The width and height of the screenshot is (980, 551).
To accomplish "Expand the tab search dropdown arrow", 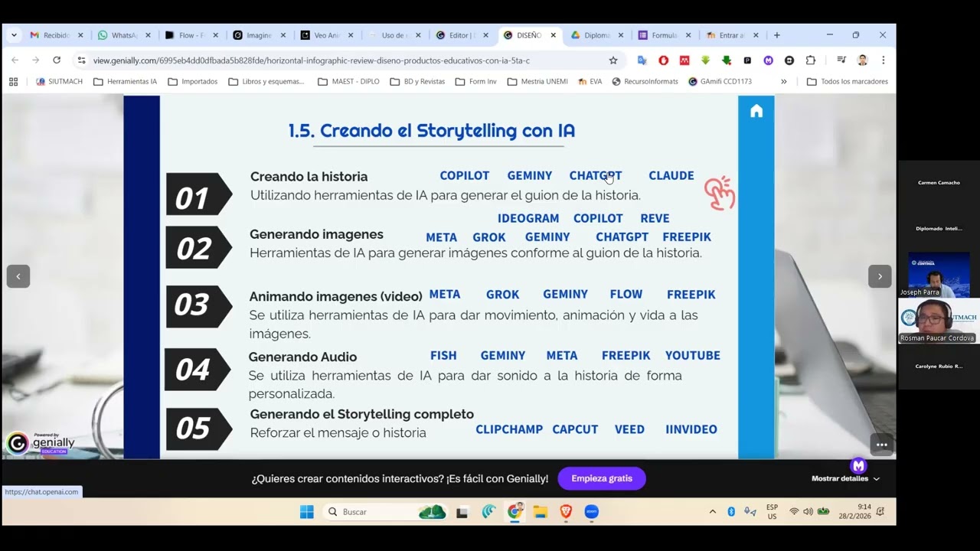I will pyautogui.click(x=14, y=35).
